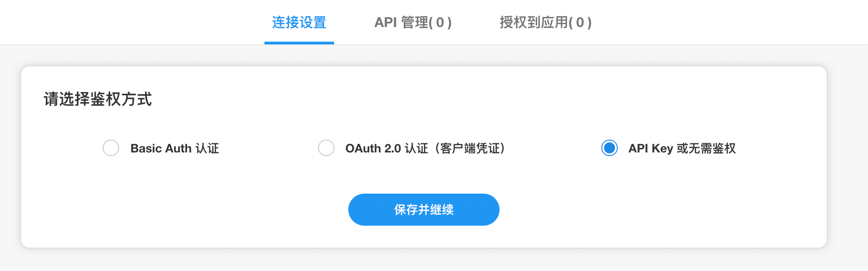868x271 pixels.
Task: Click the OAuth 2.0 认证 label text
Action: [425, 148]
